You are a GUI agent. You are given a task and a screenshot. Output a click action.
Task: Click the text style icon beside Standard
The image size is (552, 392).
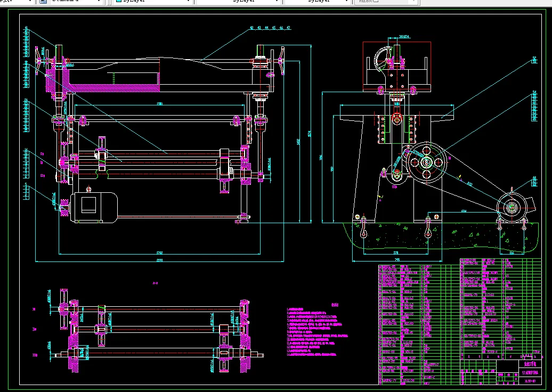pos(43,1)
